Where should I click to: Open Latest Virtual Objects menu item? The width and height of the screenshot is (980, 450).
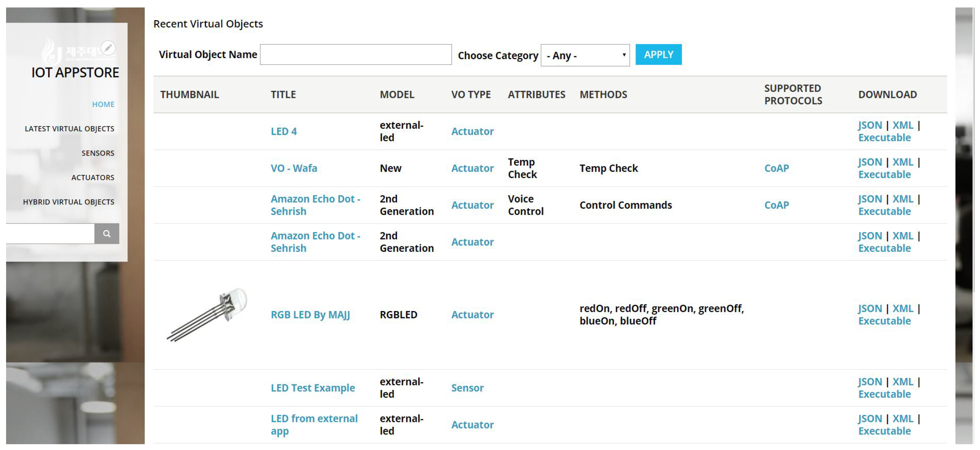point(69,129)
